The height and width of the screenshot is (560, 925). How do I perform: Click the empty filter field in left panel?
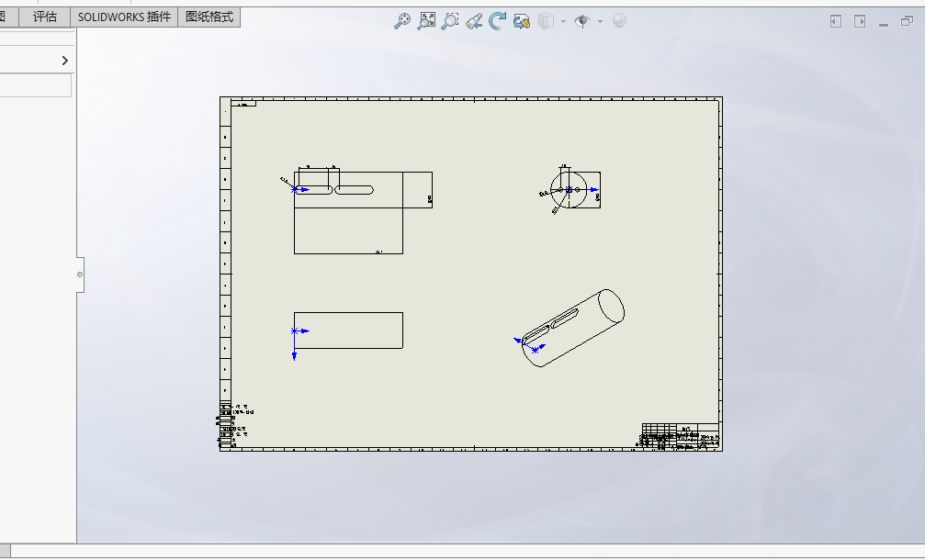point(36,84)
